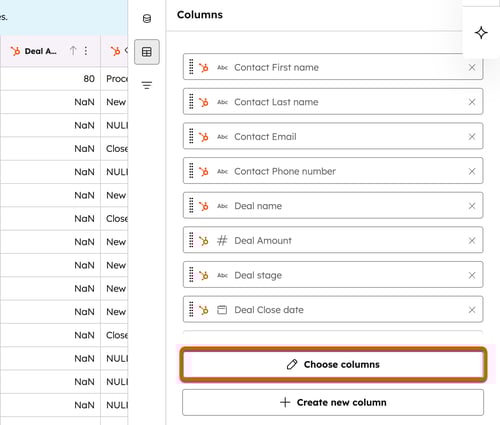Click the calendar type icon on Deal Close date
The image size is (500, 425).
(222, 310)
